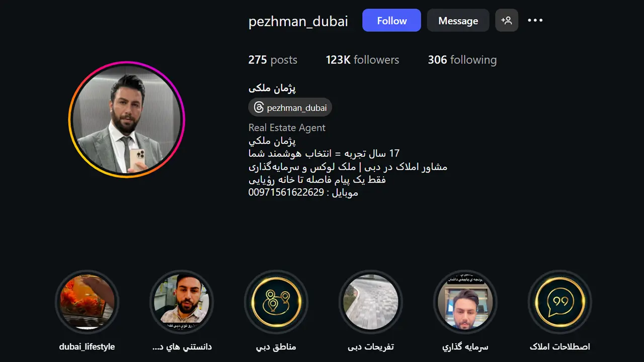Open the dubai_lifestyle highlight circle
The image size is (644, 362).
click(x=87, y=302)
